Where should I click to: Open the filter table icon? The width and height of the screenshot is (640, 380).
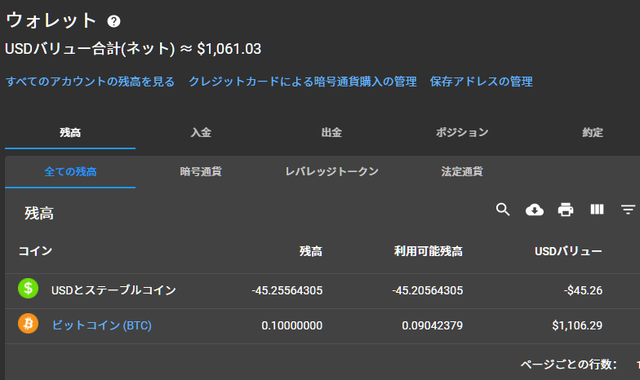(x=628, y=209)
